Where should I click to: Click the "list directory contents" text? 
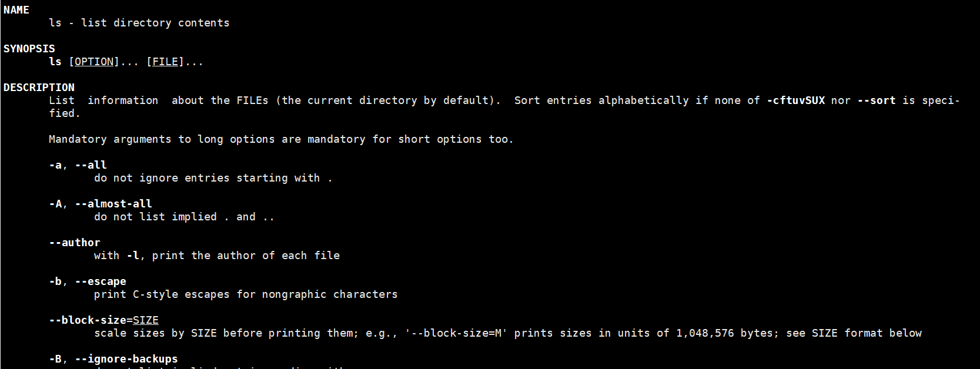[x=155, y=23]
